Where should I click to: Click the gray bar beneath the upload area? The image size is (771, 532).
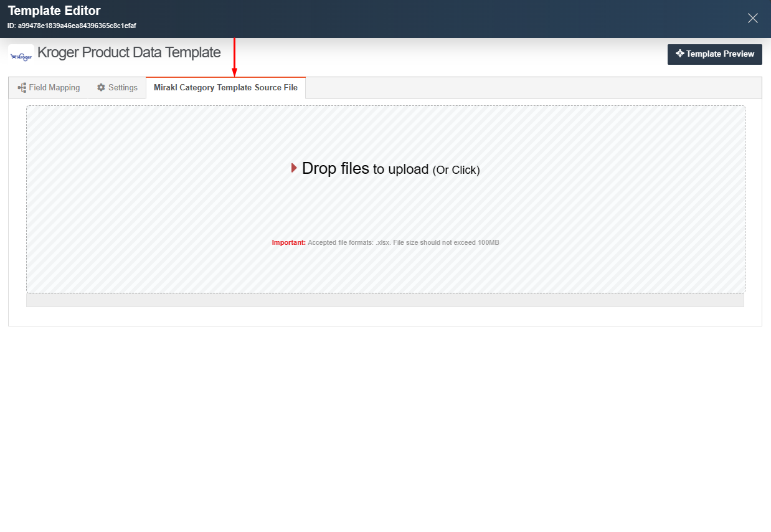tap(385, 300)
